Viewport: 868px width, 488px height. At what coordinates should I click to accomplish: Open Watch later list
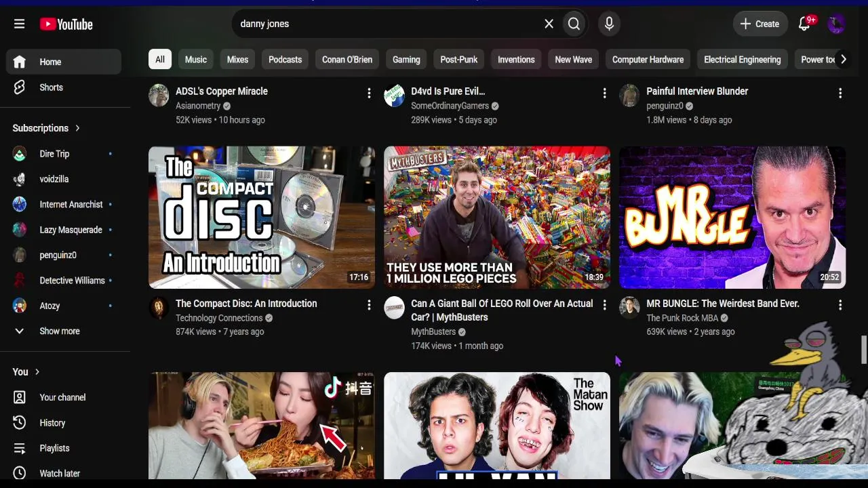64,473
